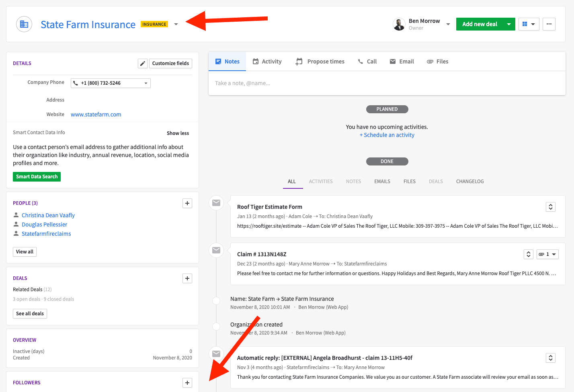Open contact Douglas Pellessier
574x392 pixels.
[44, 225]
